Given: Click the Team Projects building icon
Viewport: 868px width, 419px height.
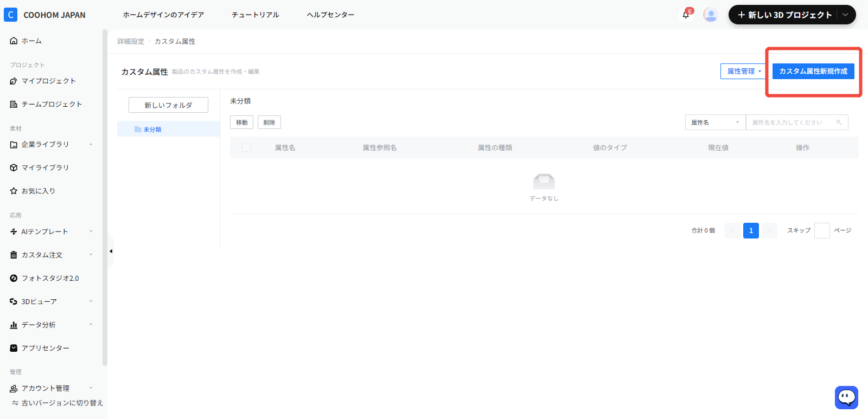Looking at the screenshot, I should [x=14, y=104].
